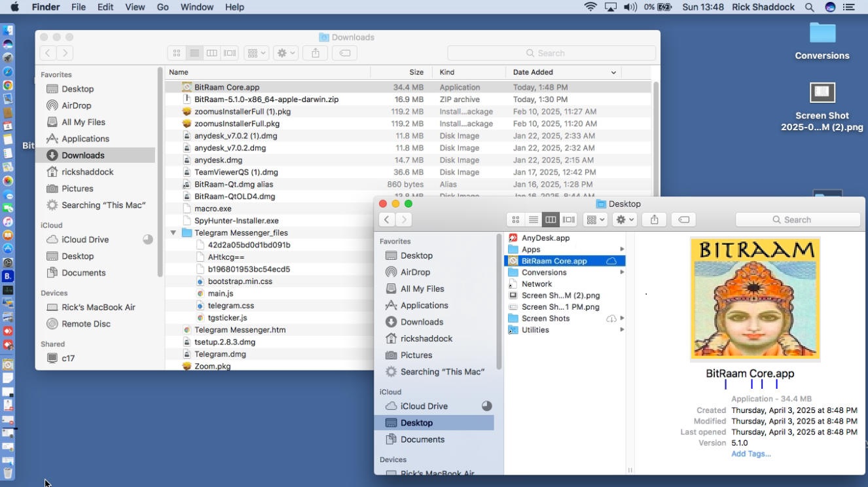The height and width of the screenshot is (487, 868).
Task: Sort by the Kind column header
Action: (x=469, y=72)
